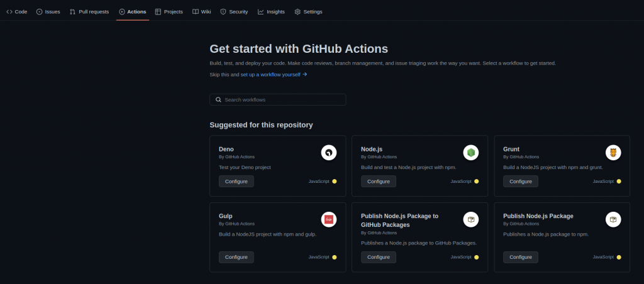644x284 pixels.
Task: Click the Publish to GitHub Packages box icon
Action: [471, 219]
